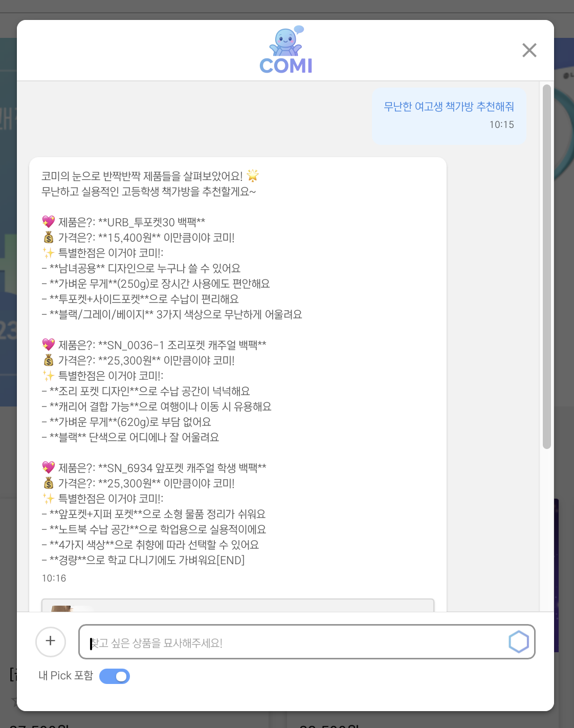574x728 pixels.
Task: Click the COMI turtle mascot logo
Action: 286,50
